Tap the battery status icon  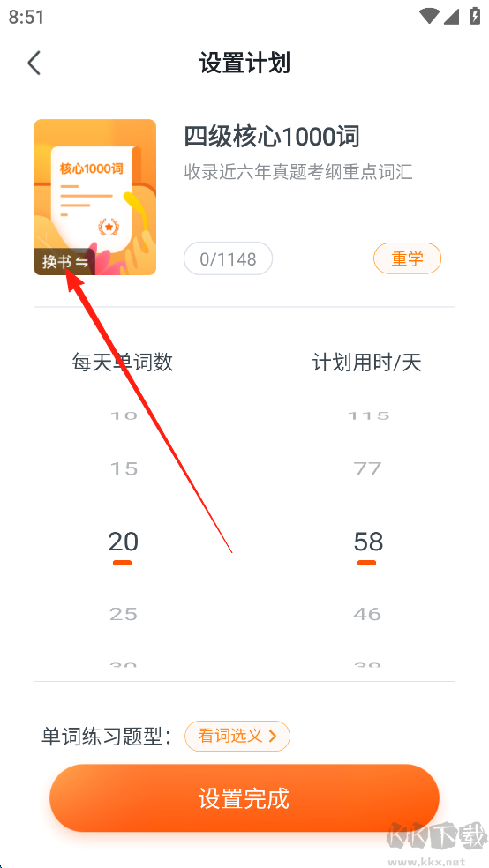click(x=475, y=16)
